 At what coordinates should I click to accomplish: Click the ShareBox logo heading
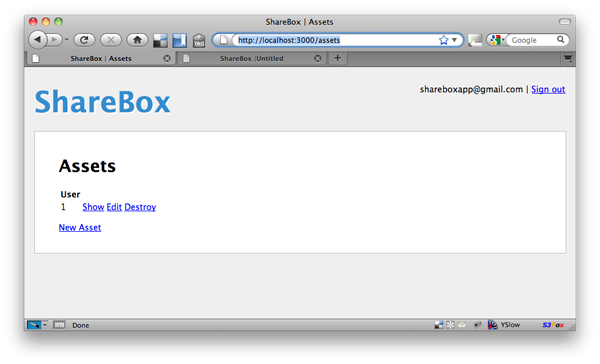coord(103,102)
